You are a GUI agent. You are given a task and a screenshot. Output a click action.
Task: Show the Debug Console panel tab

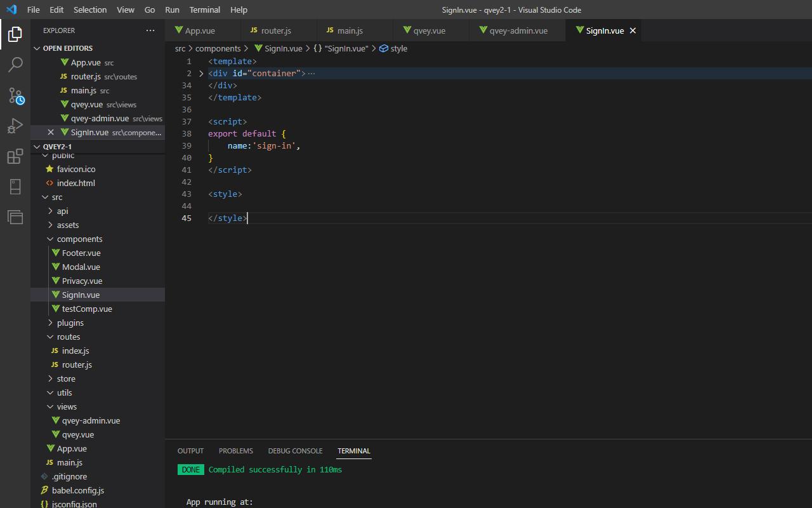click(x=295, y=451)
